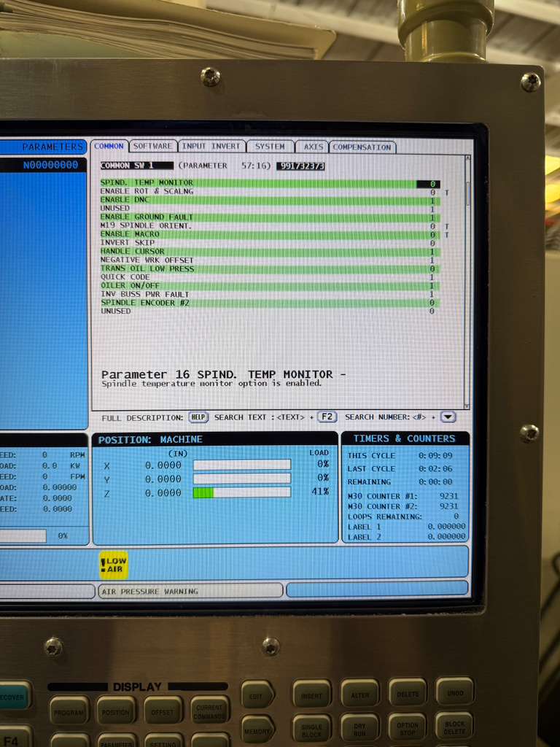Click the down-arrow search number icon
The height and width of the screenshot is (747, 560).
tap(448, 417)
